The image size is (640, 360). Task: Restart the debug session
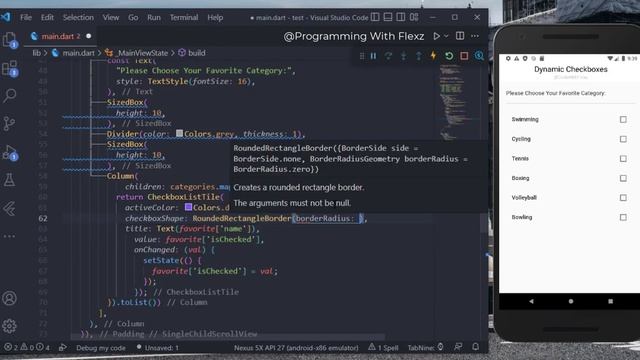449,56
